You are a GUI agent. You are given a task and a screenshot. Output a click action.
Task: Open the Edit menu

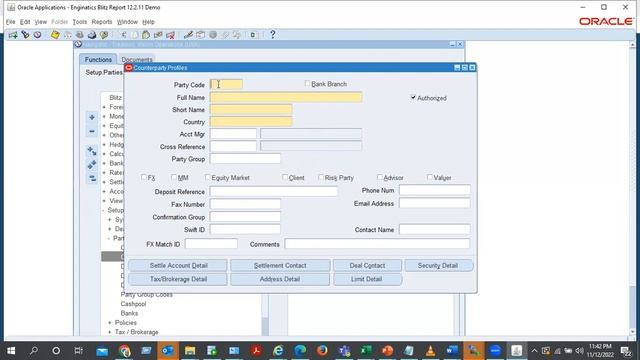point(25,22)
